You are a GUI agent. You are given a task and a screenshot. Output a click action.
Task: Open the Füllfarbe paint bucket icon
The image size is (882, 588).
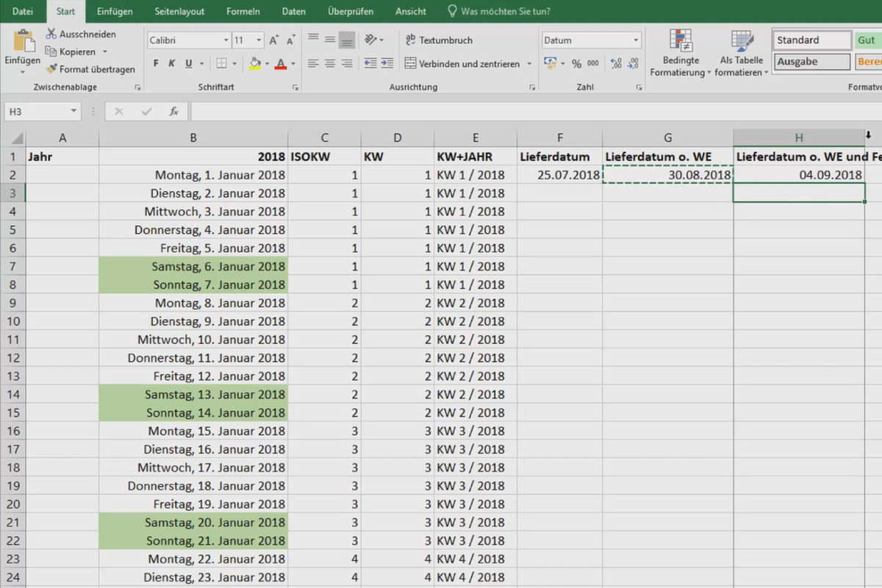255,63
